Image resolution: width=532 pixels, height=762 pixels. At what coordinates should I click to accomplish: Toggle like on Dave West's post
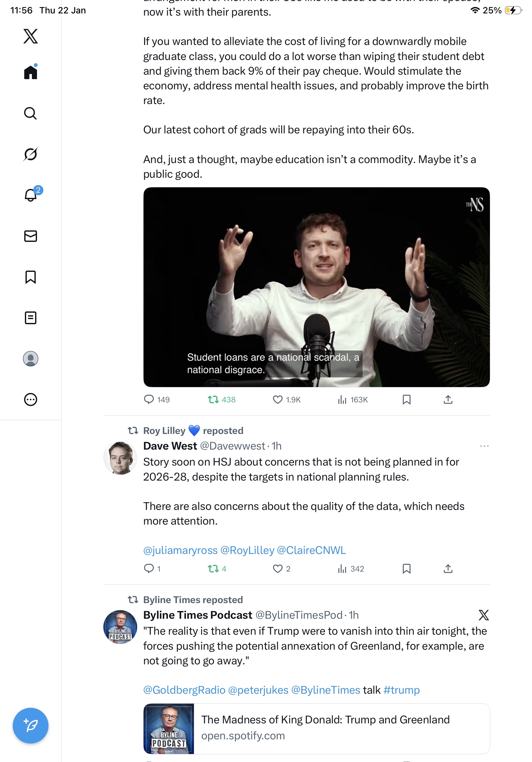277,569
